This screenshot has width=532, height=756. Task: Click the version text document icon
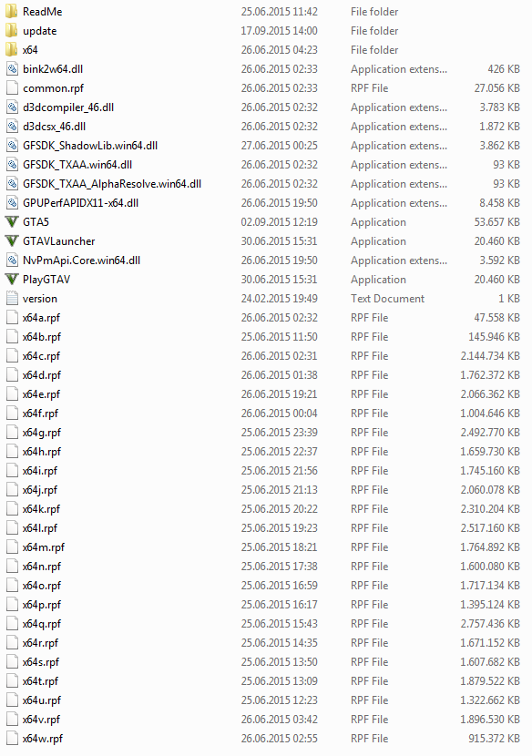pyautogui.click(x=12, y=299)
